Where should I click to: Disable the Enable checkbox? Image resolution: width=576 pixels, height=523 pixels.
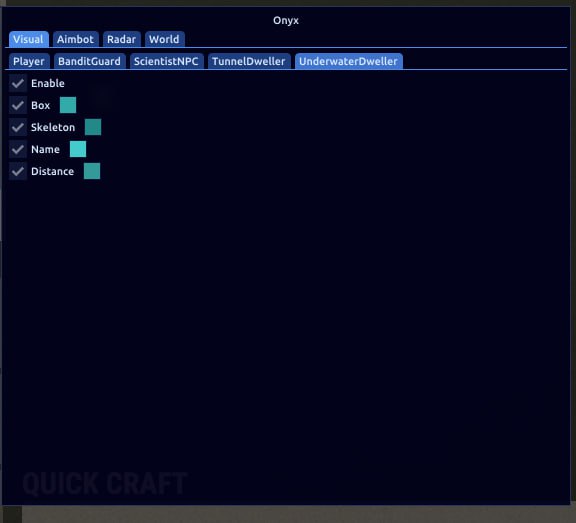coord(18,83)
